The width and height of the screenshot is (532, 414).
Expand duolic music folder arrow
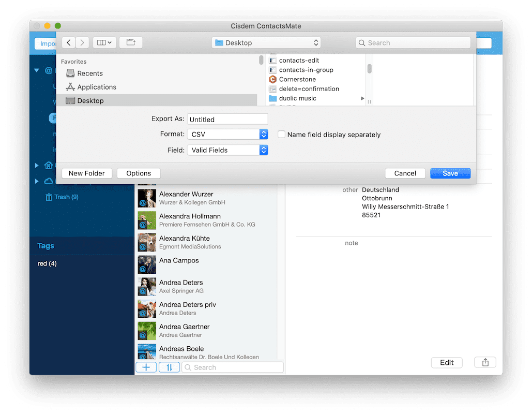(362, 98)
